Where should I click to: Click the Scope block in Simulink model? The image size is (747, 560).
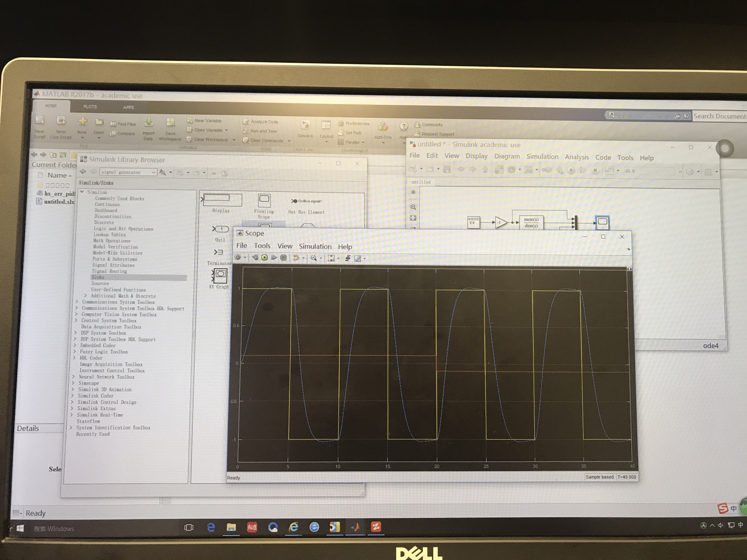tap(602, 222)
